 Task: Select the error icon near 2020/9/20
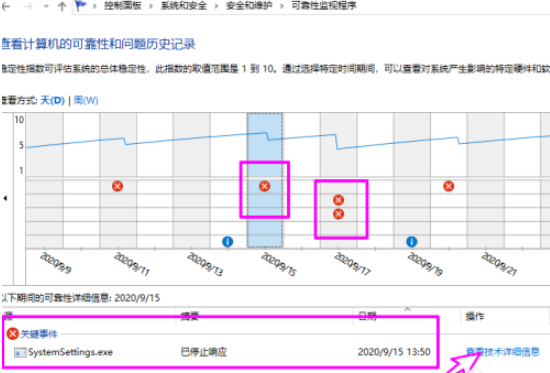[448, 186]
